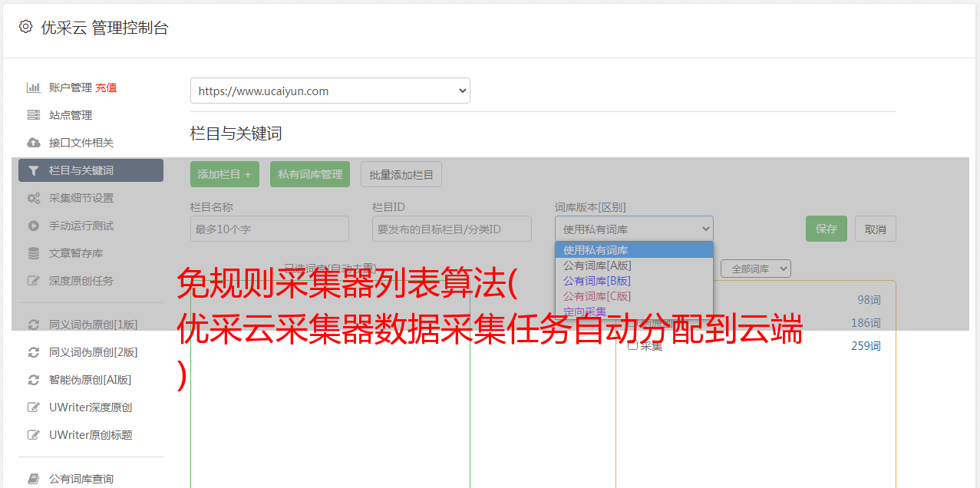Click the play icon for 手动运行测试
Viewport: 980px width, 488px height.
(x=33, y=226)
